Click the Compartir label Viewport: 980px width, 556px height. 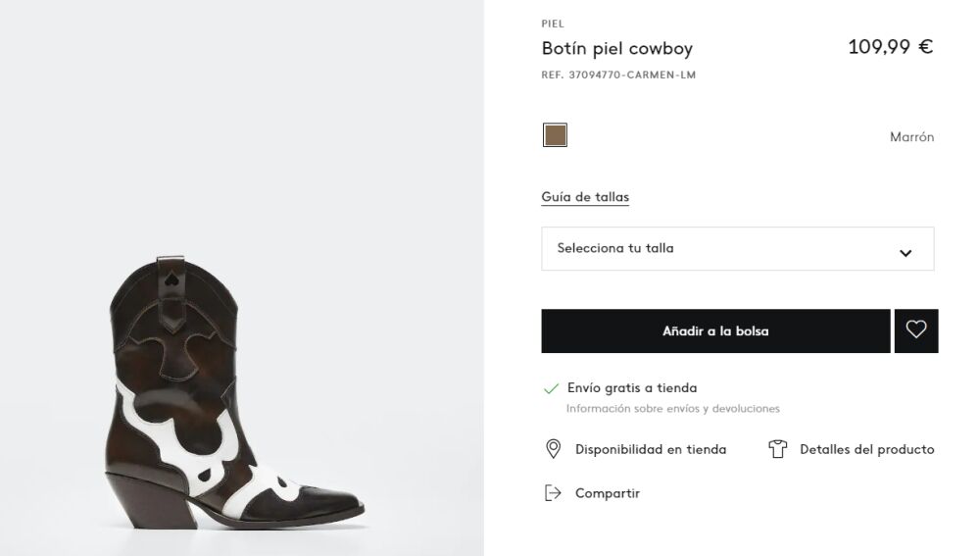pos(607,493)
